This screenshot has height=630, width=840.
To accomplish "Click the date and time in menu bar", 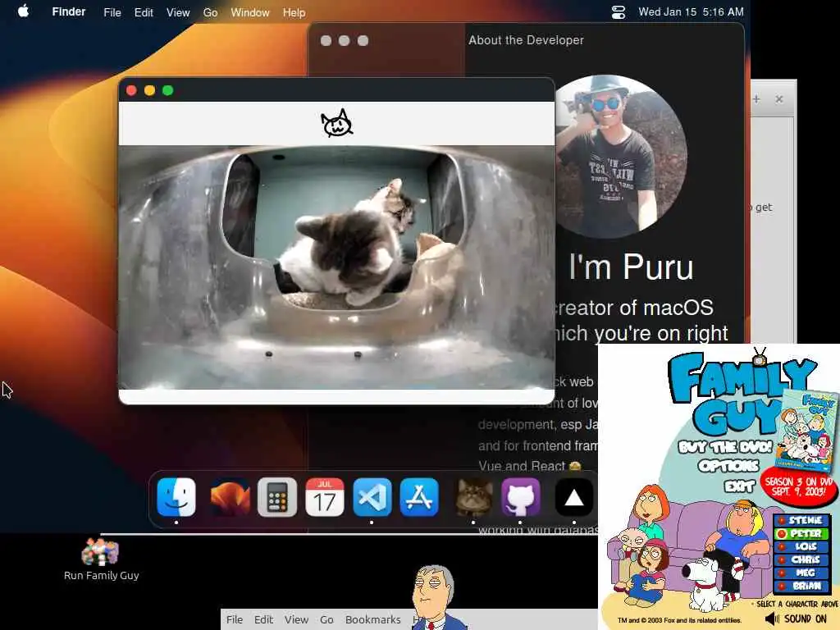I will (691, 11).
